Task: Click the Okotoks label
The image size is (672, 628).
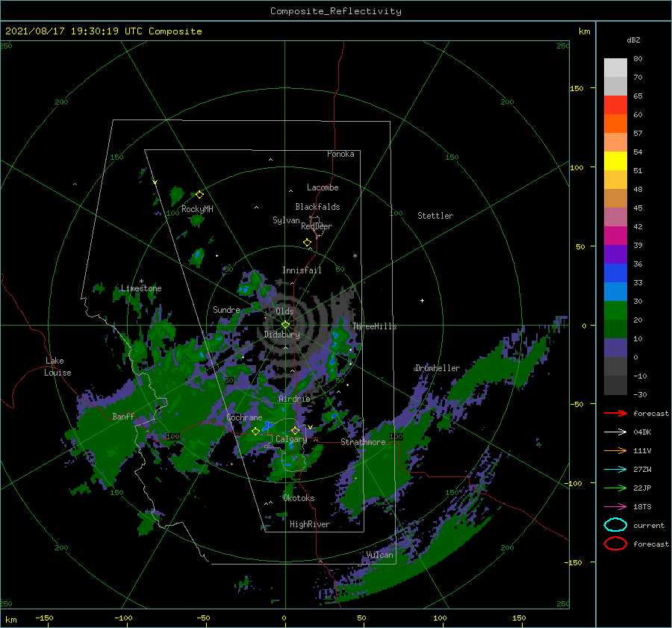Action: [x=299, y=498]
